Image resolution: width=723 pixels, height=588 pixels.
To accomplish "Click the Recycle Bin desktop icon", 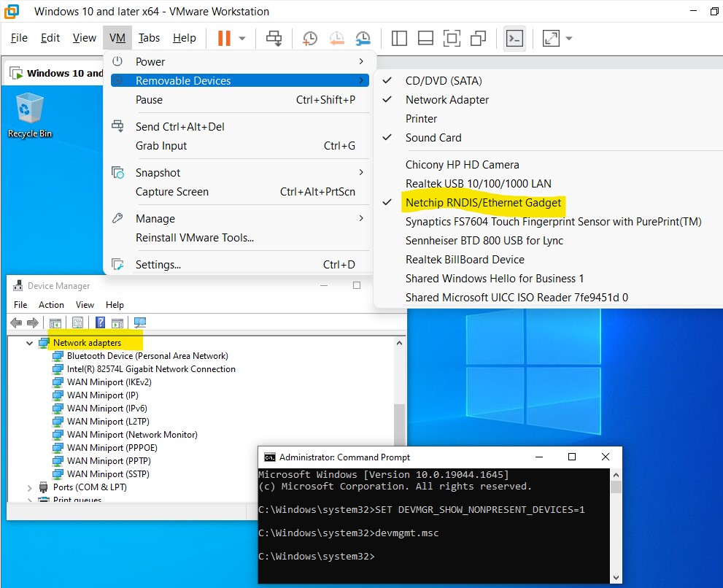I will coord(29,115).
